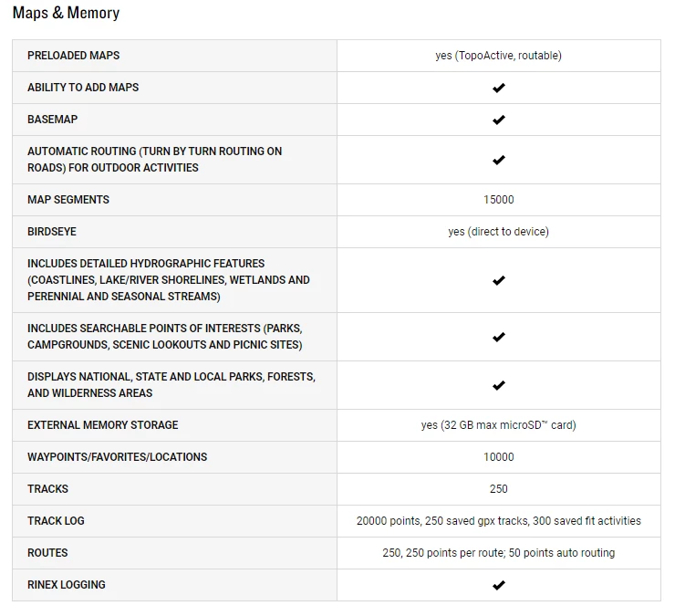
Task: Select the Maps & Memory heading
Action: coord(66,14)
